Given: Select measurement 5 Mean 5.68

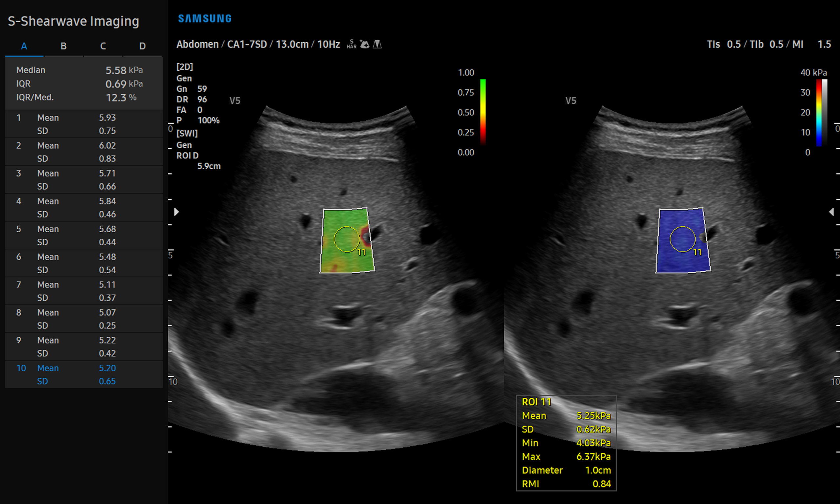Looking at the screenshot, I should (84, 229).
